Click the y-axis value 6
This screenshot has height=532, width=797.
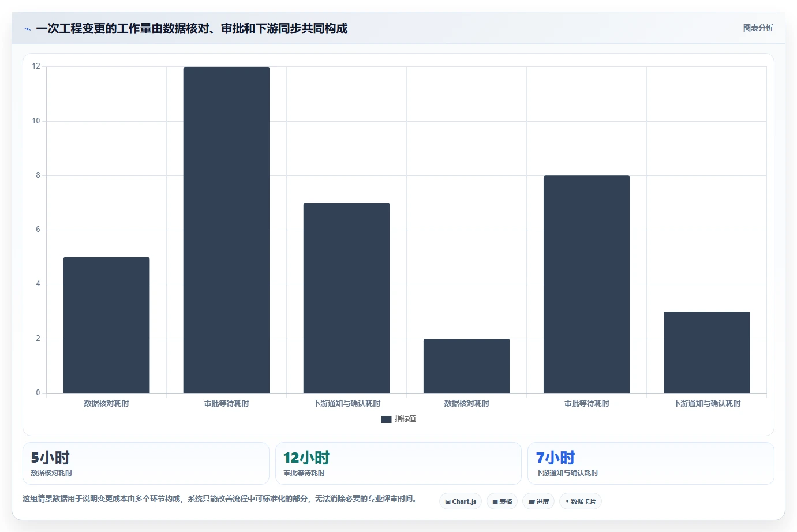point(38,230)
